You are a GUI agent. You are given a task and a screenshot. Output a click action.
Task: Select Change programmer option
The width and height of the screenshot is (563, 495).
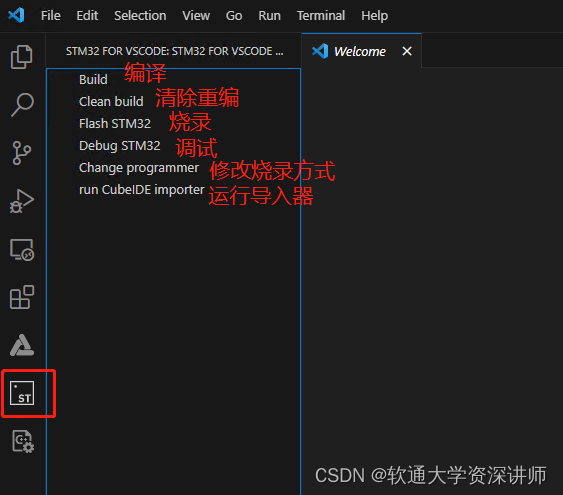139,168
